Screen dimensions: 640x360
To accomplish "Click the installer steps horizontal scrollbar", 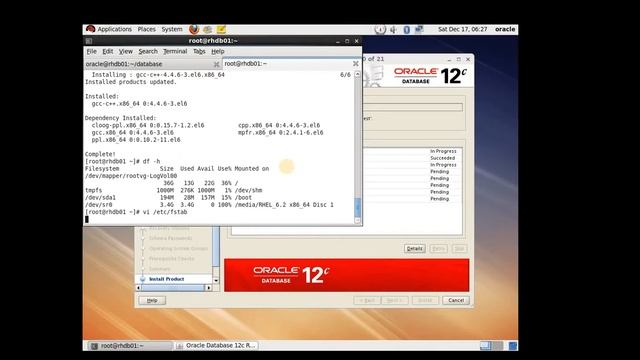I will click(173, 288).
